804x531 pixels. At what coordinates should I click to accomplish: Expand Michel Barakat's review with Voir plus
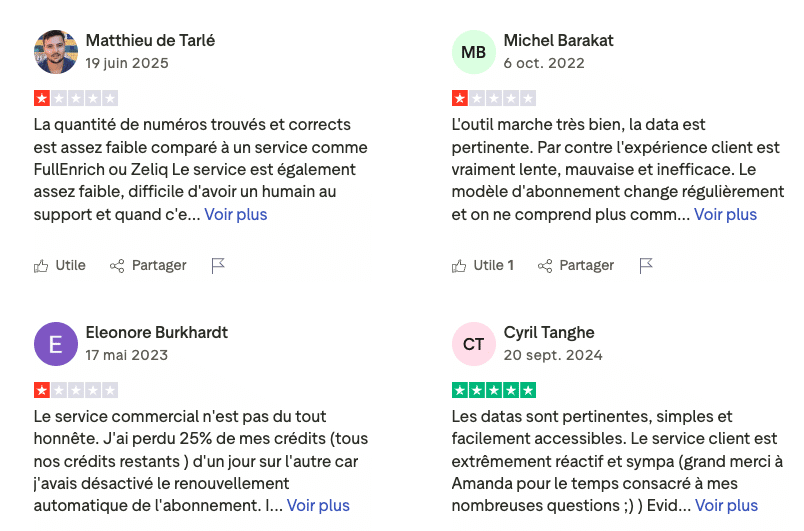(x=725, y=214)
